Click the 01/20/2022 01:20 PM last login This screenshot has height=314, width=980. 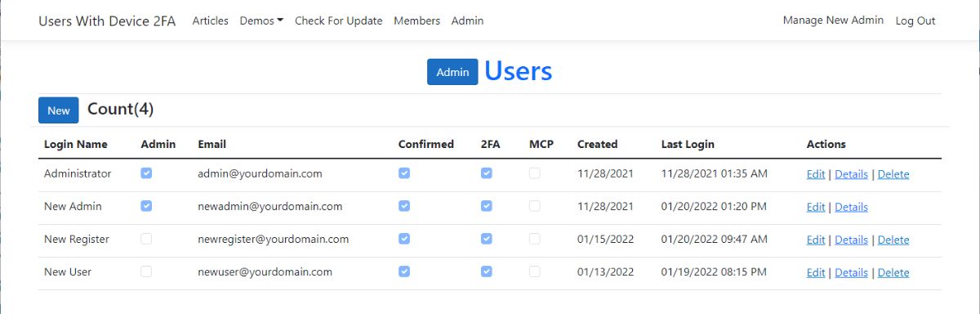(x=714, y=206)
